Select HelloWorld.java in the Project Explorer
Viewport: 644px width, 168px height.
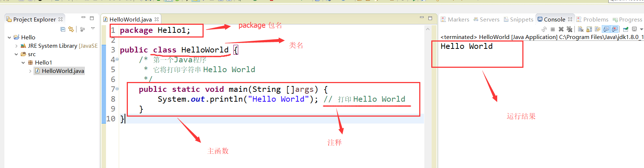(63, 71)
